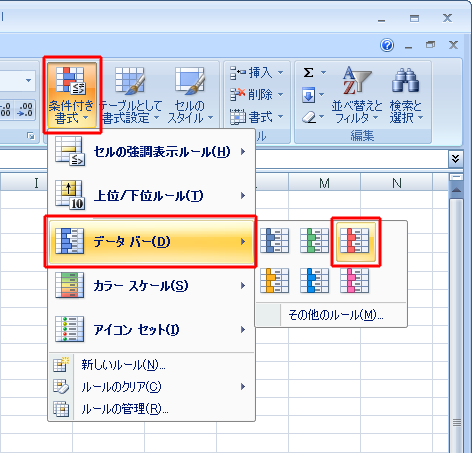Minimize the workbook window in ribbon
This screenshot has height=453, width=472.
(x=408, y=47)
